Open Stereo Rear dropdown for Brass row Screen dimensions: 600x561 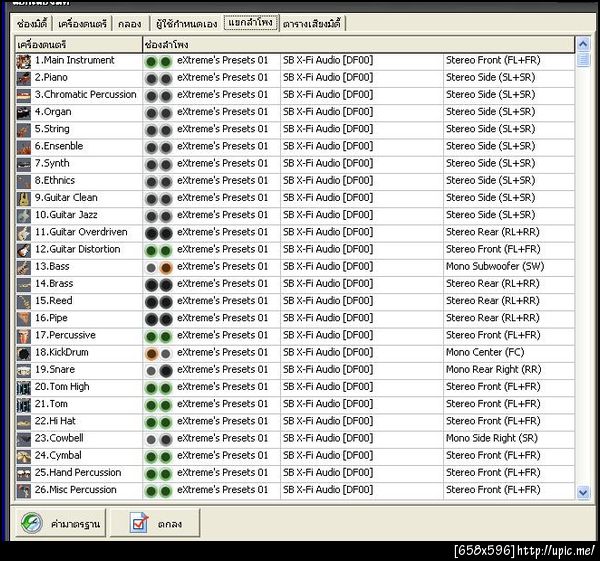(x=509, y=284)
